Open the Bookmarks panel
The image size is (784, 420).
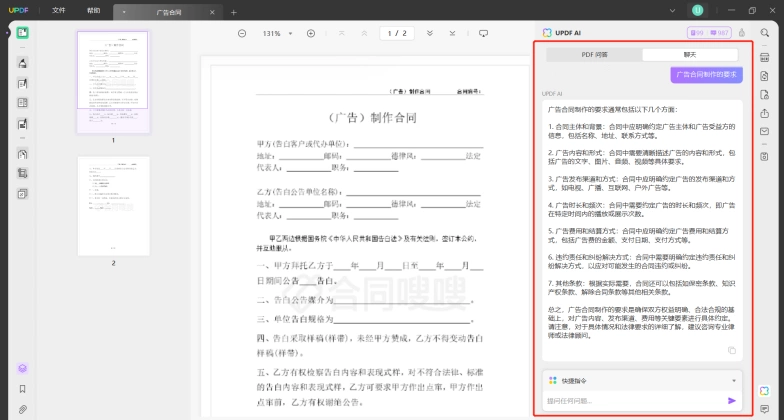click(22, 389)
